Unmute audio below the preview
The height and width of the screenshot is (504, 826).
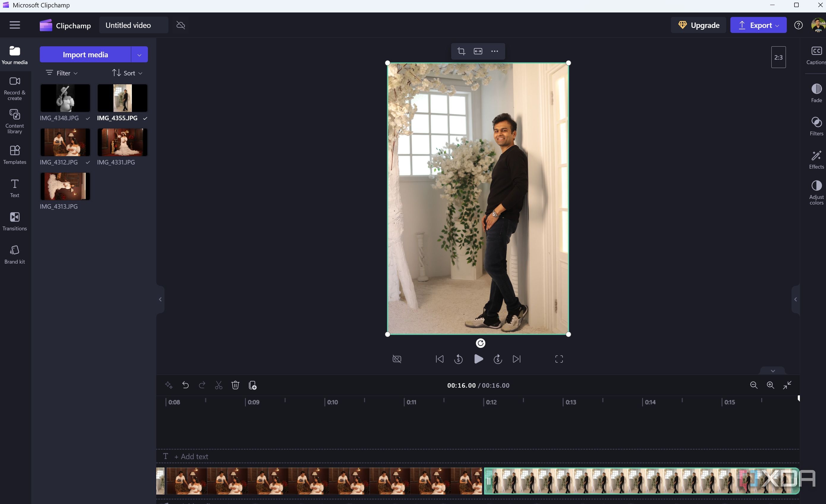point(397,359)
